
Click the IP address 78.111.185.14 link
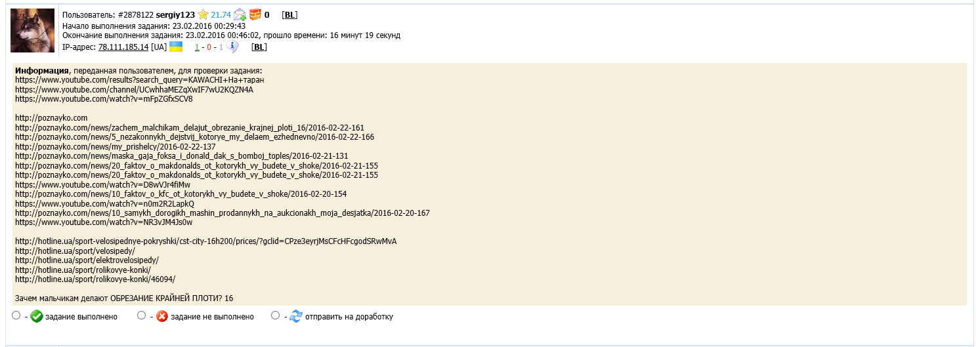point(123,47)
